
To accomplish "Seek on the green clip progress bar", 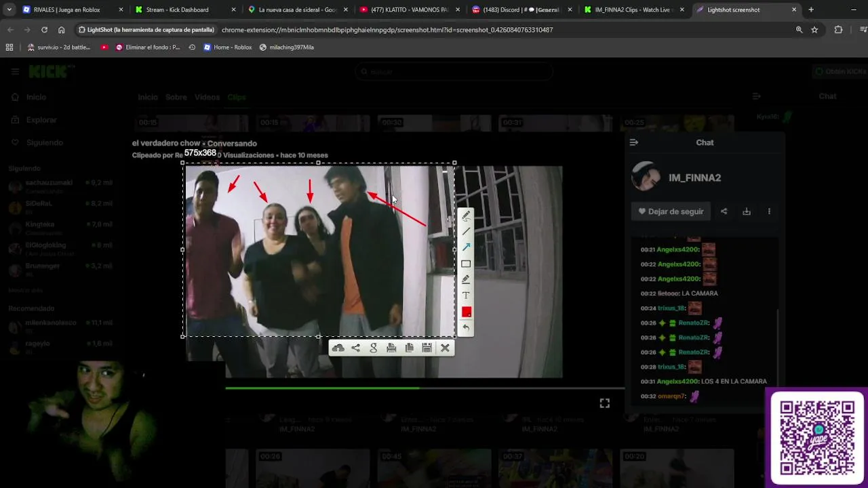I will coord(425,388).
